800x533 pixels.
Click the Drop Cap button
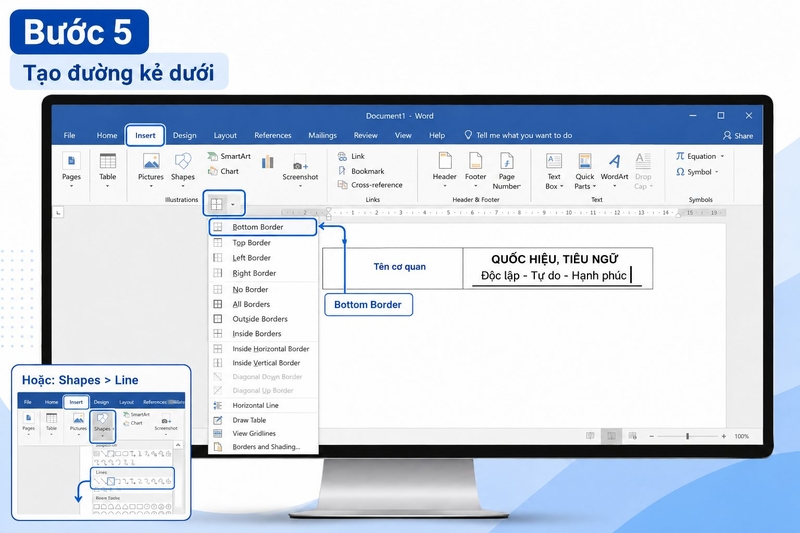pyautogui.click(x=643, y=171)
